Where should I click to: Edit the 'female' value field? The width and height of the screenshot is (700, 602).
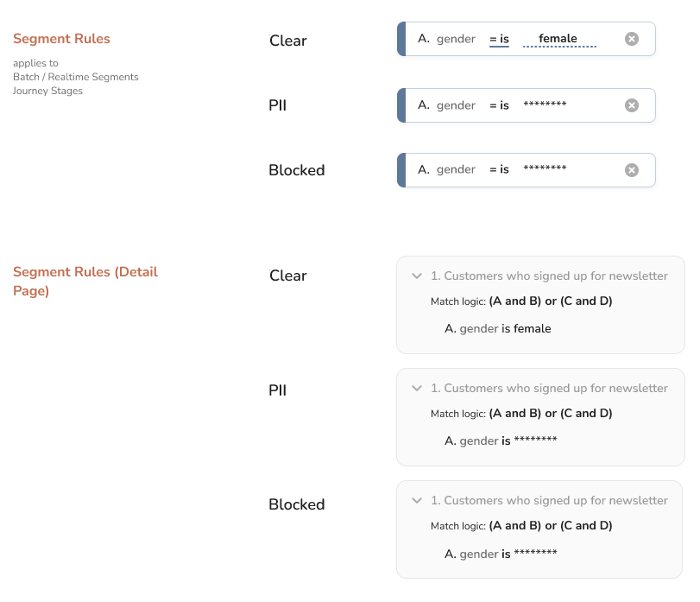559,40
